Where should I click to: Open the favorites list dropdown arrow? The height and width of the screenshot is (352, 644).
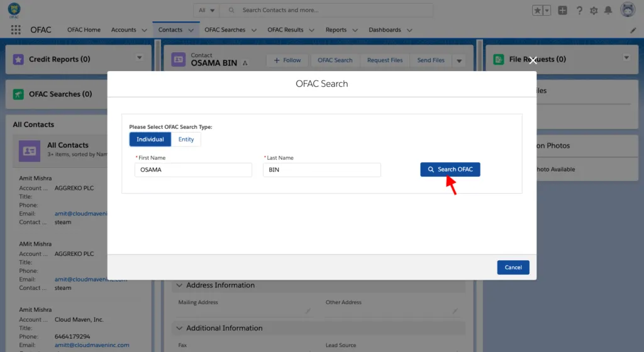pos(547,10)
